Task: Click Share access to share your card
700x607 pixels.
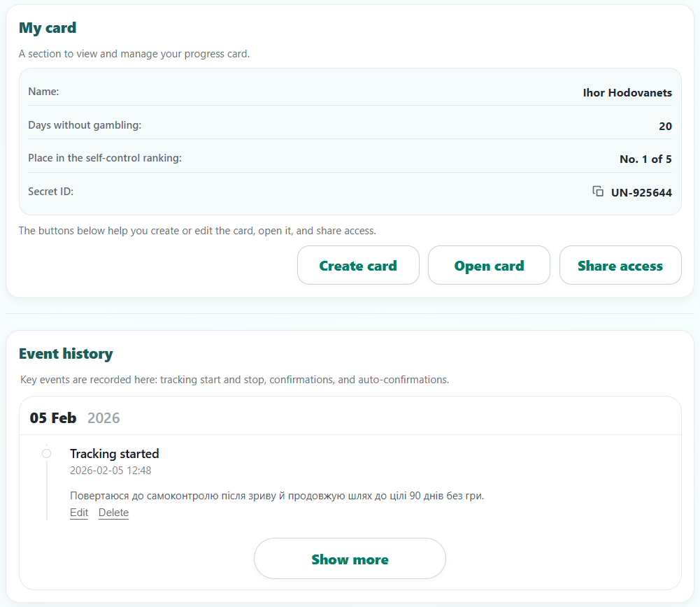Action: tap(620, 265)
